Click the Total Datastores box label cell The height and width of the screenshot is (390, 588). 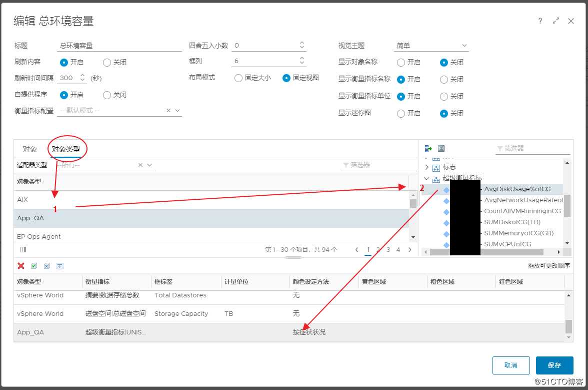click(x=180, y=295)
